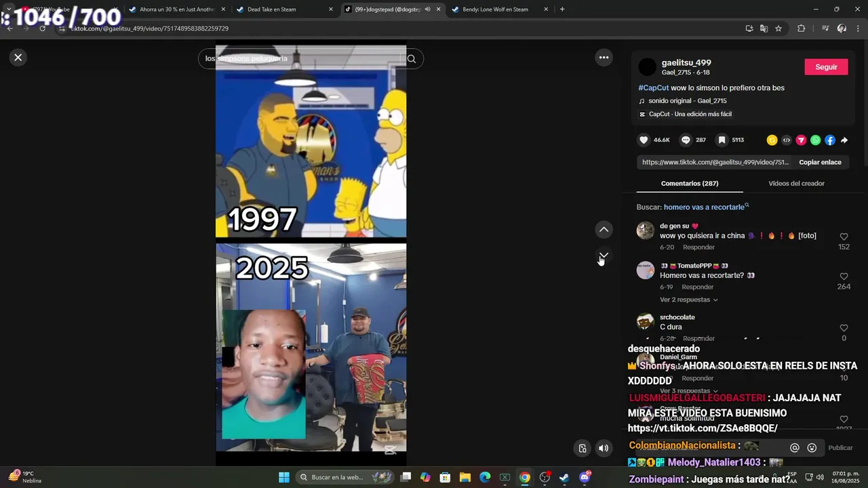Click Publicar to post the comment
Screen dimensions: 868x488
tap(840, 448)
